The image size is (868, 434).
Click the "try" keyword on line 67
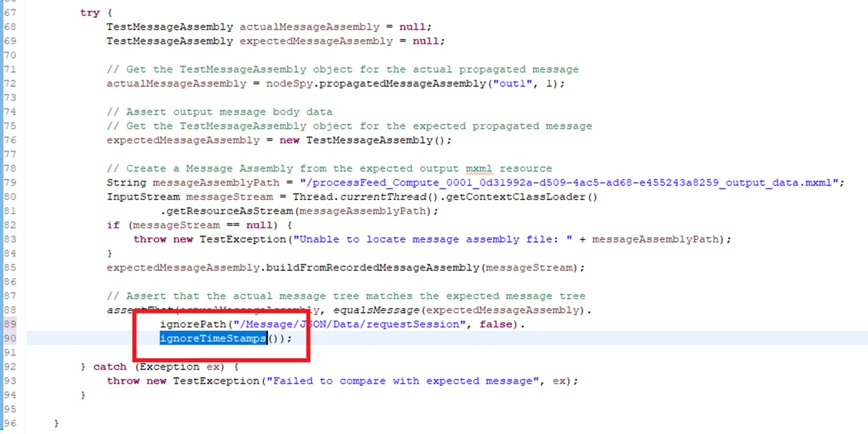tap(90, 12)
